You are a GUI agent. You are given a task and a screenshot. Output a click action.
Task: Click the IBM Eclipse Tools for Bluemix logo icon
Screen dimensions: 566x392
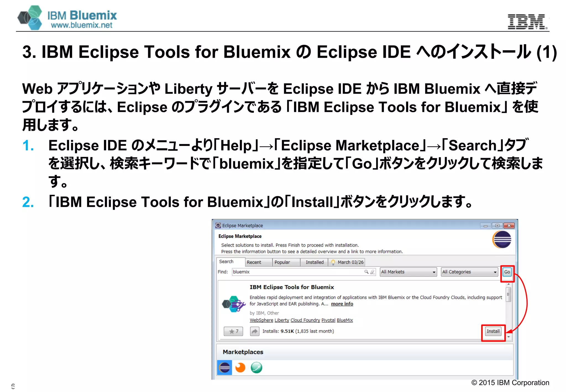pyautogui.click(x=234, y=304)
